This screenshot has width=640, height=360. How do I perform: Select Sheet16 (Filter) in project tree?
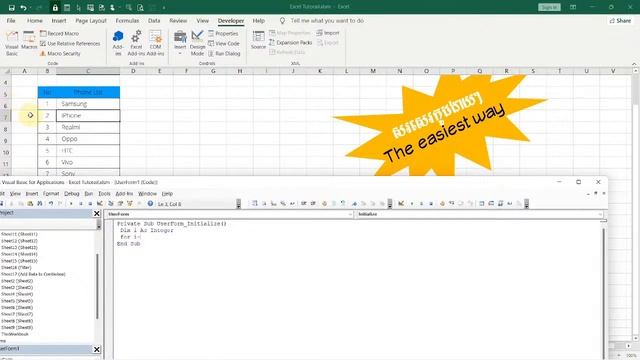coord(16,267)
